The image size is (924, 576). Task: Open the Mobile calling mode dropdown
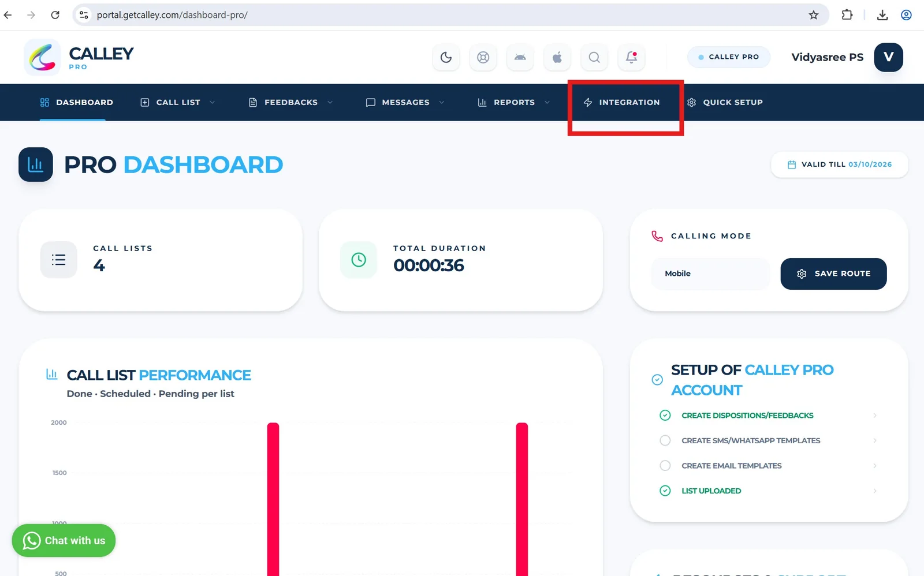coord(711,274)
